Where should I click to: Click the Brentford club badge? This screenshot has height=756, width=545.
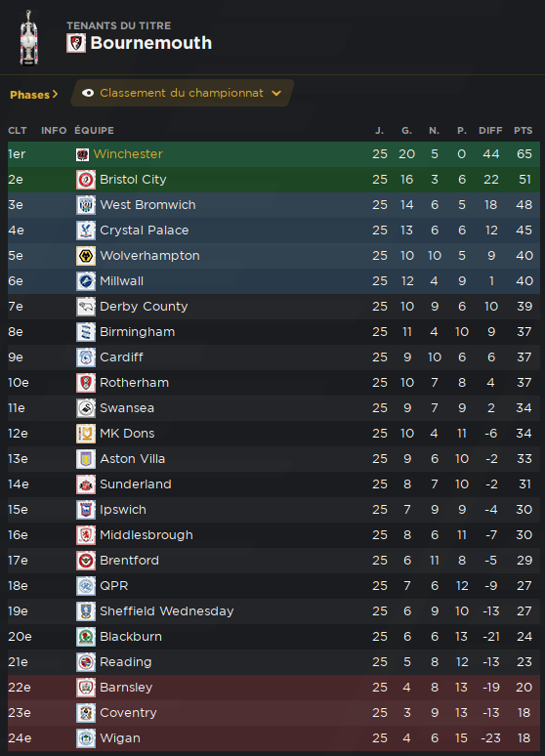point(86,561)
